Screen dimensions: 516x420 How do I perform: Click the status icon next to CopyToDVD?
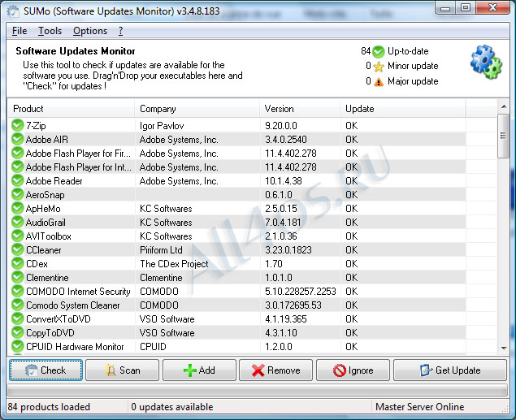pos(17,332)
